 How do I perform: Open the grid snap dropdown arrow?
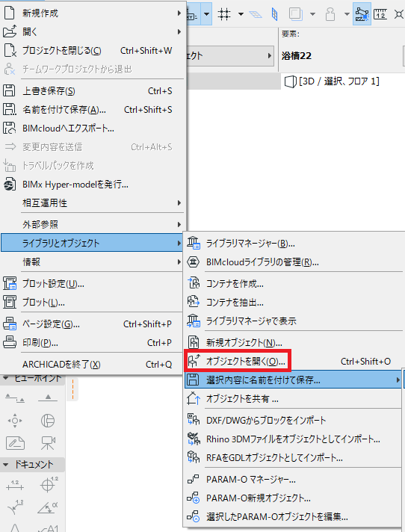point(241,14)
